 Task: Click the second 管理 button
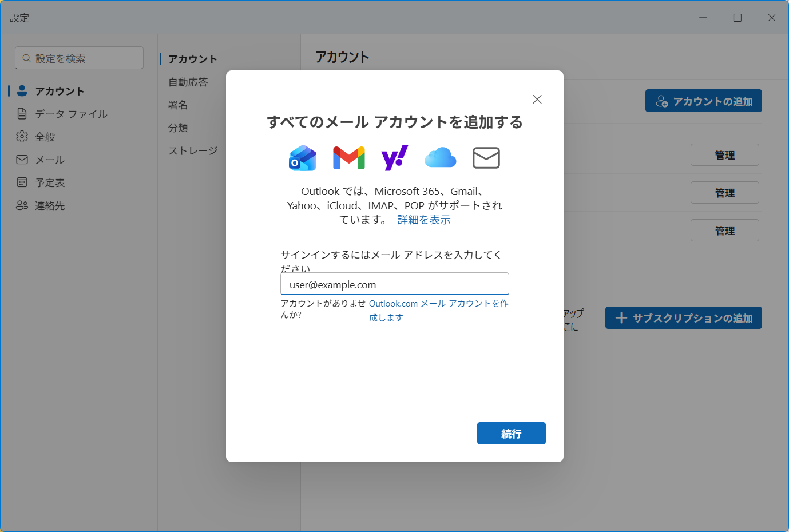point(725,193)
